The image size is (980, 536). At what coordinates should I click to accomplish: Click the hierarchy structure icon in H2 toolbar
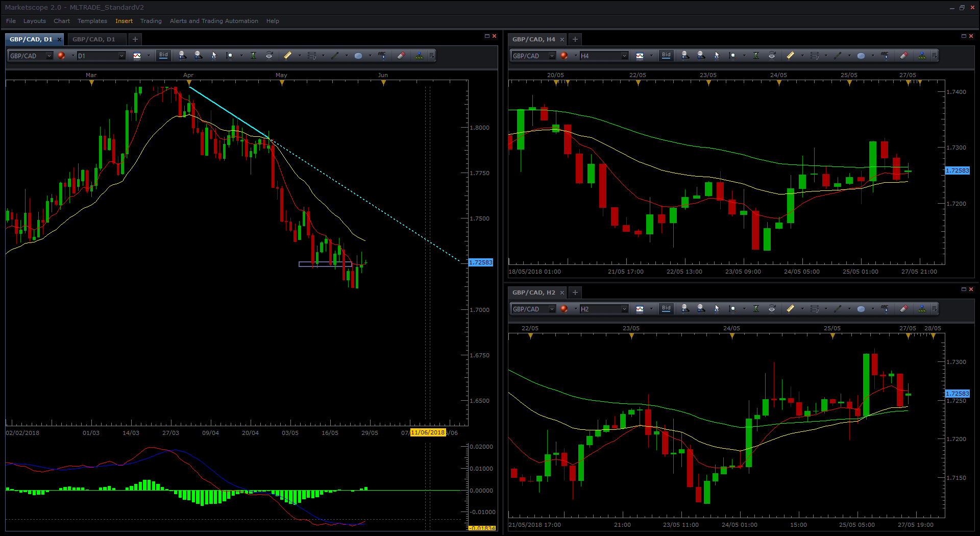point(922,309)
